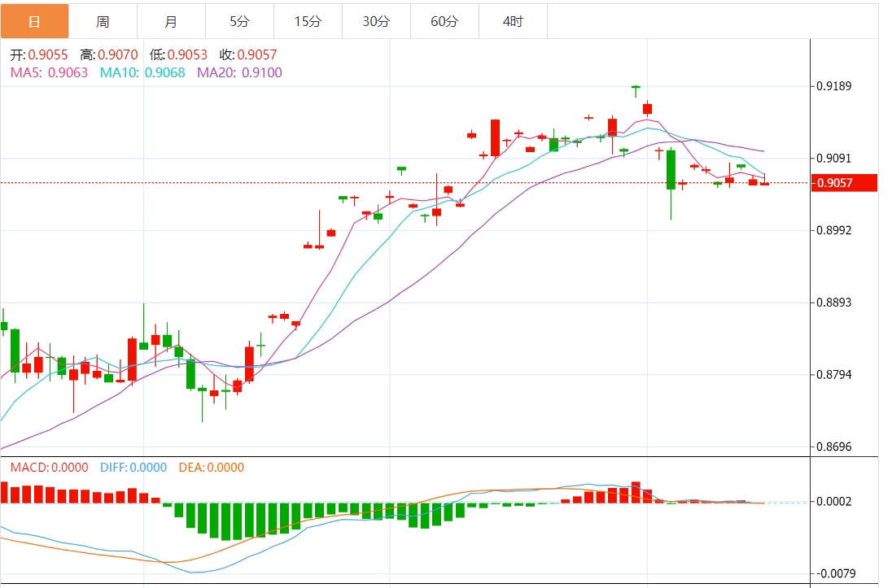Click the MA20: 0.9100 indicator label

click(239, 73)
